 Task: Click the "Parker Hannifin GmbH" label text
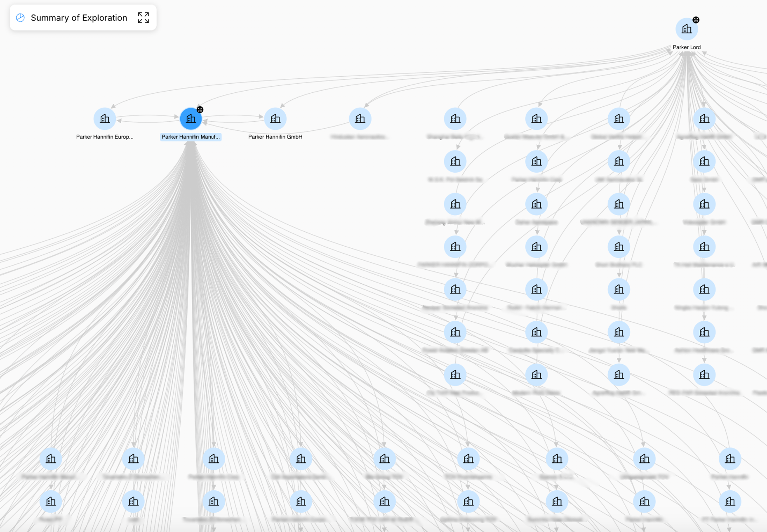click(275, 137)
